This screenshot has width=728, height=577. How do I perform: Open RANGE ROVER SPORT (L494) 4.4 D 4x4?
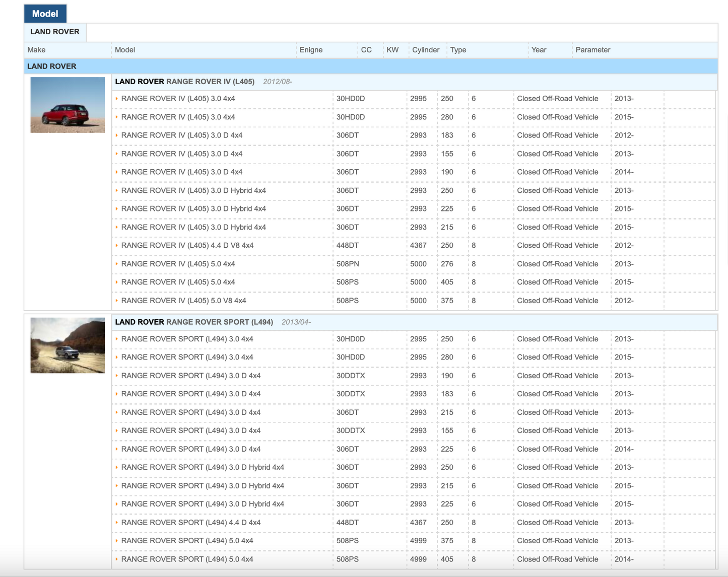(x=191, y=523)
